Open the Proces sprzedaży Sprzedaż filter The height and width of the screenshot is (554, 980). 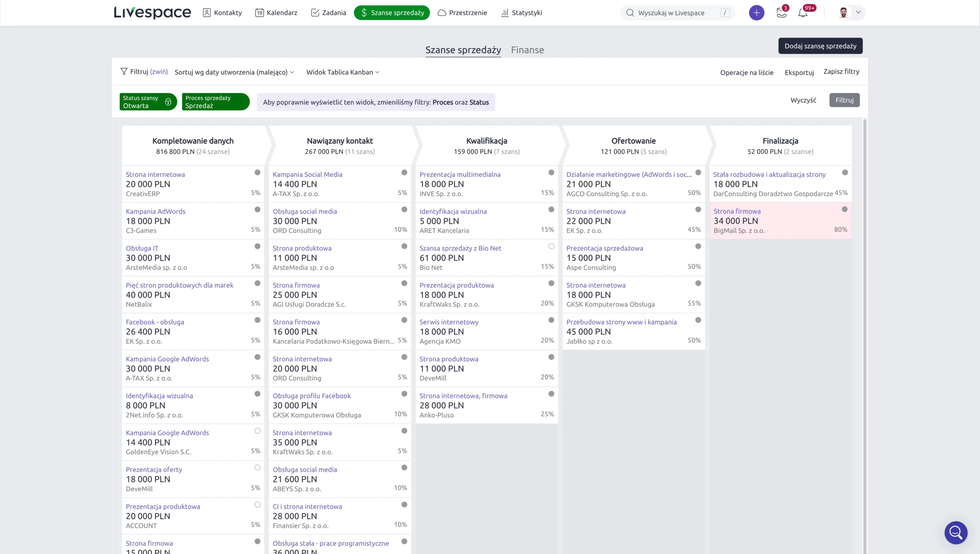point(216,102)
